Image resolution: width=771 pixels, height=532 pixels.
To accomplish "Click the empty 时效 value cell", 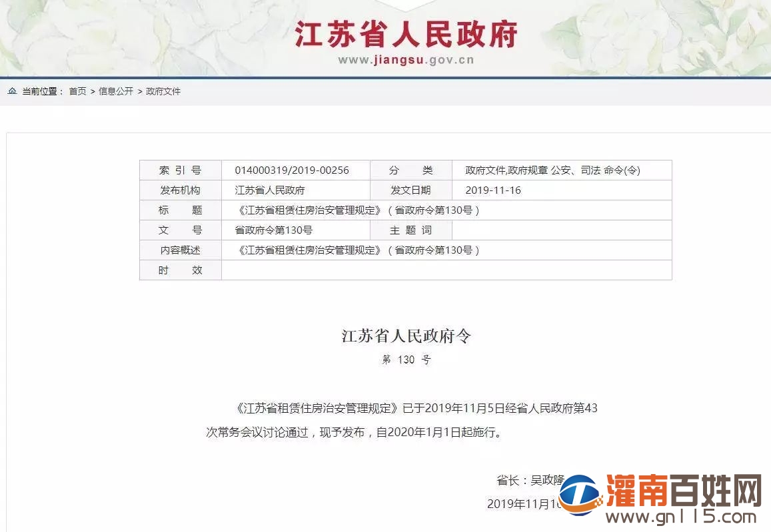I will [x=446, y=270].
